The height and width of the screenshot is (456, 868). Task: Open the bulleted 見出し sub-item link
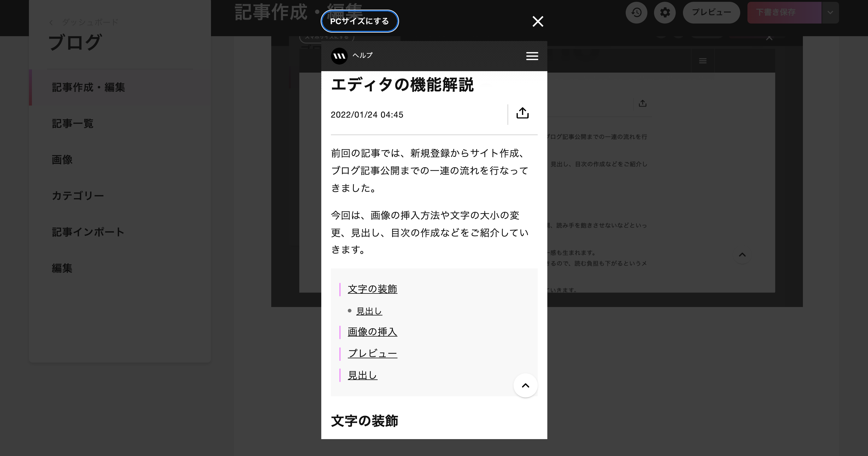[x=369, y=311]
